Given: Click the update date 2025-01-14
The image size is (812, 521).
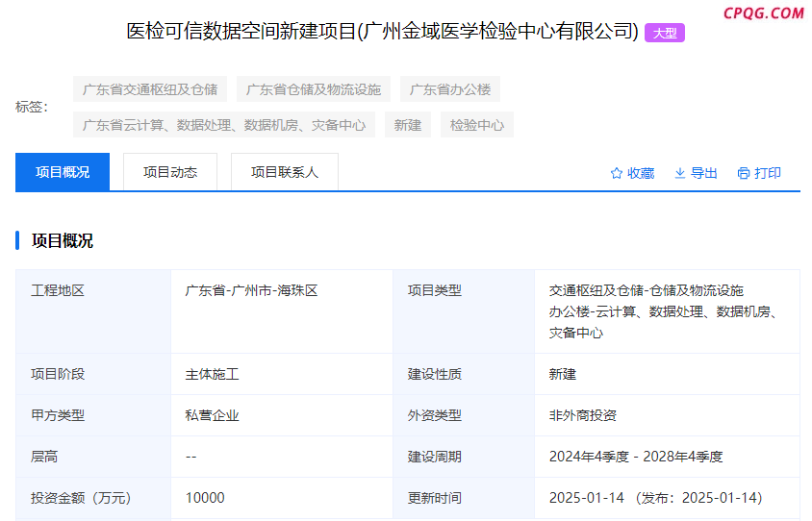Looking at the screenshot, I should point(587,498).
